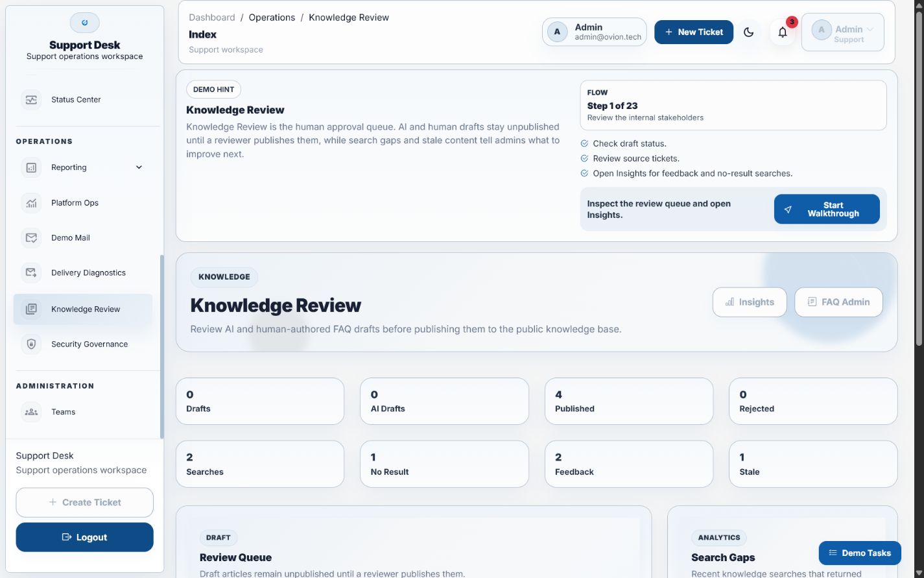Screen dimensions: 924x578
Task: Click the 'Step 1 of 23' flow text
Action: [x=612, y=106]
